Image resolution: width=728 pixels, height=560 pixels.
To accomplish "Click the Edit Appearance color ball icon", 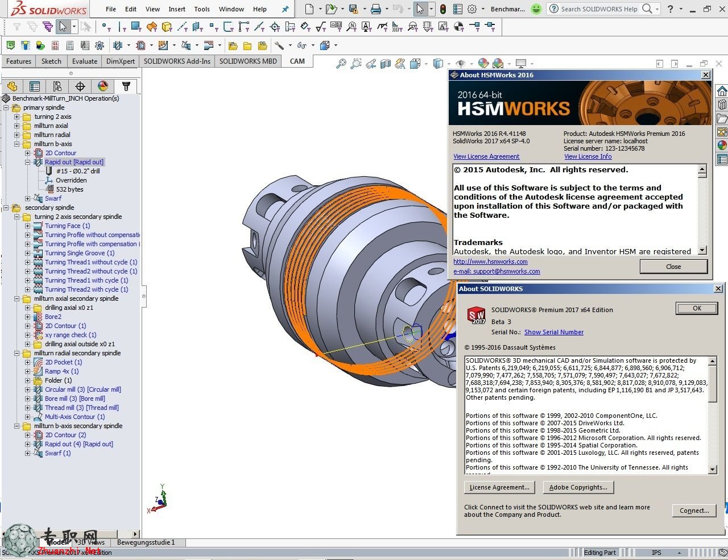I will tap(483, 64).
